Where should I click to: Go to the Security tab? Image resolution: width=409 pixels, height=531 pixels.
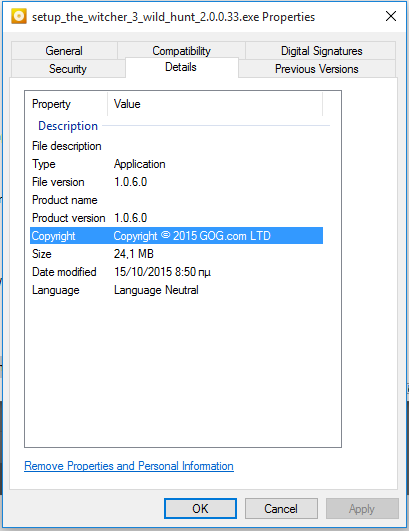68,69
